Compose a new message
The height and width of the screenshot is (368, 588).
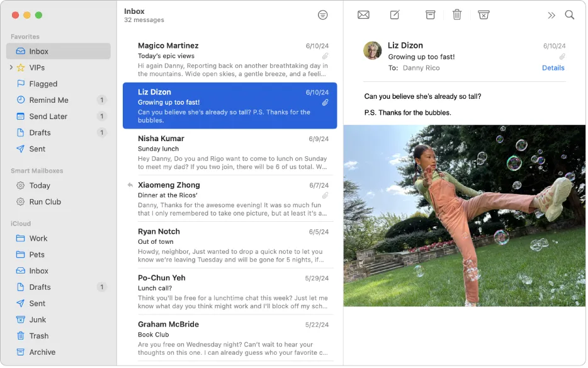(x=395, y=14)
